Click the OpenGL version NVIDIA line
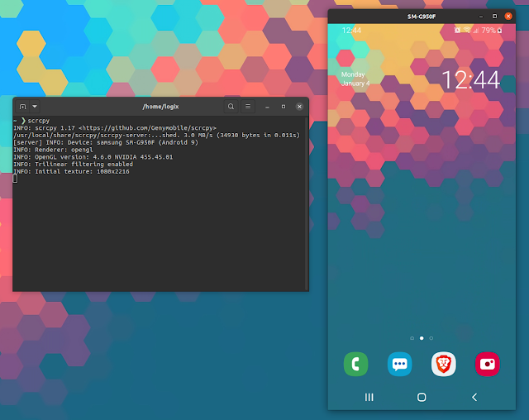529x420 pixels. click(x=93, y=157)
